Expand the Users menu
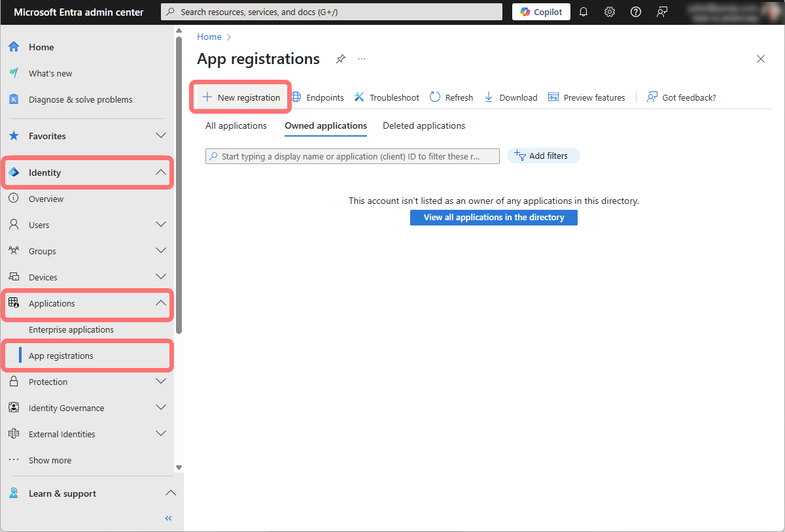785x532 pixels. click(x=161, y=225)
